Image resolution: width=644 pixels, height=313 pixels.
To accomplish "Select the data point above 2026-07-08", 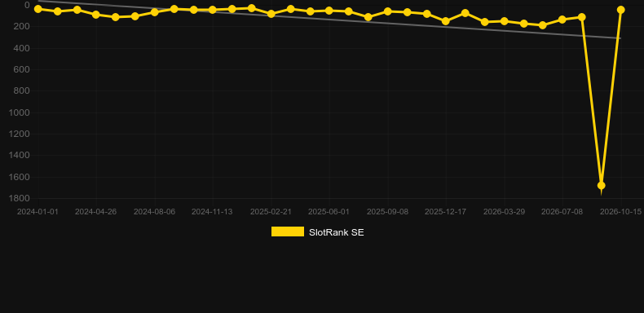I will [x=562, y=20].
